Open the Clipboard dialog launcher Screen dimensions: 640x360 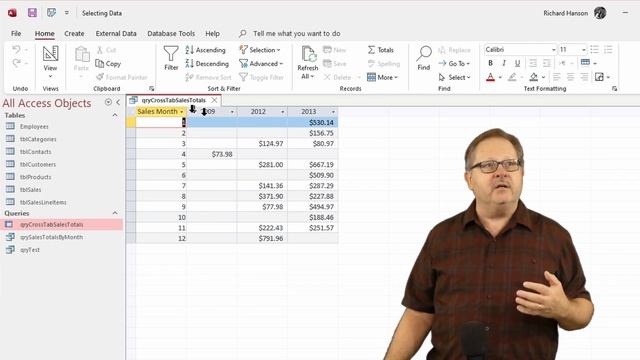tap(151, 88)
